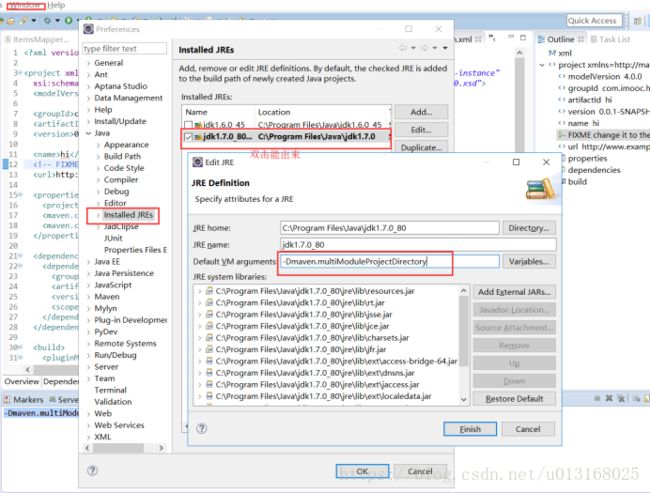Click Finish in Edit JRE dialog

tap(470, 429)
